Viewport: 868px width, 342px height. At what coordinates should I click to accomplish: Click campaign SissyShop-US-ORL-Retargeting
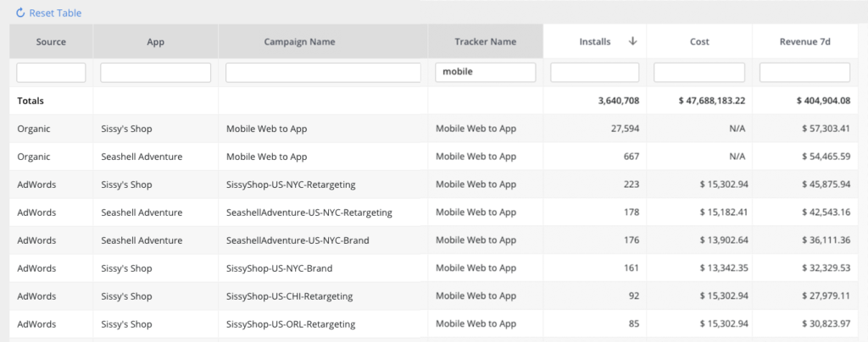(x=291, y=324)
